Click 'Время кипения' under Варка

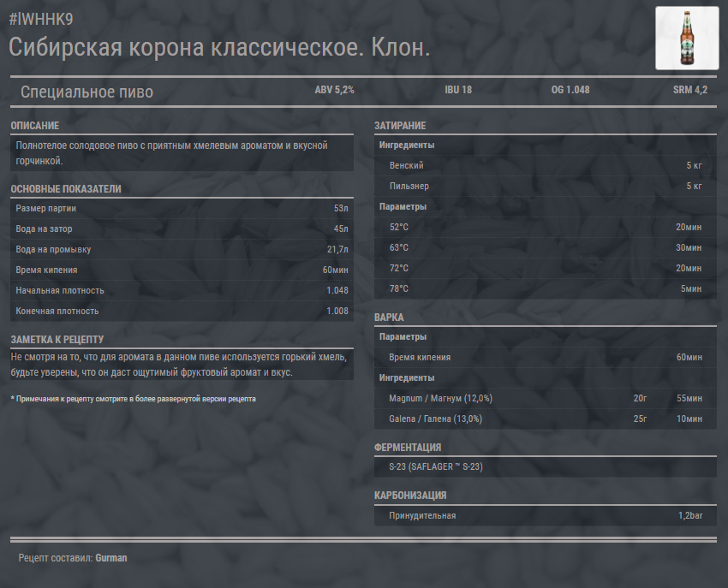tap(420, 357)
